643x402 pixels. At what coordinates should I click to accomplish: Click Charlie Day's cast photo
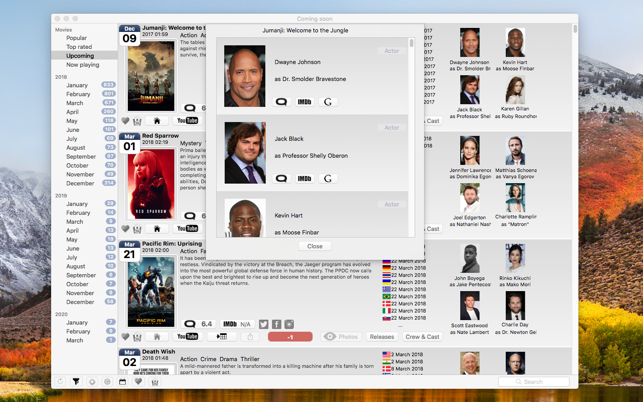[x=515, y=306]
